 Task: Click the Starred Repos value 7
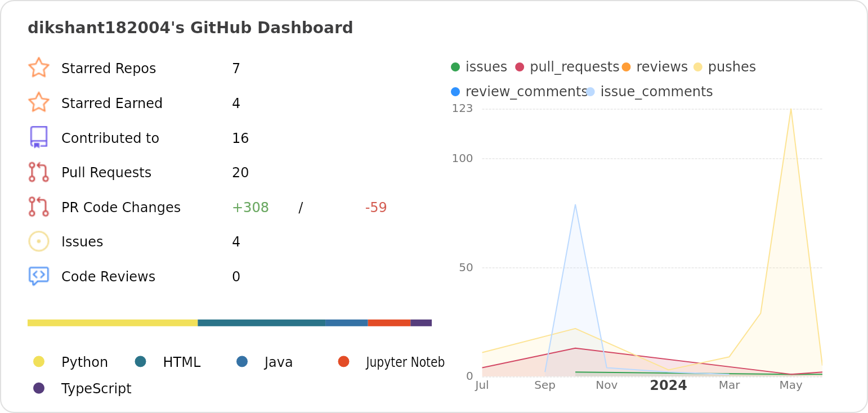tap(236, 69)
